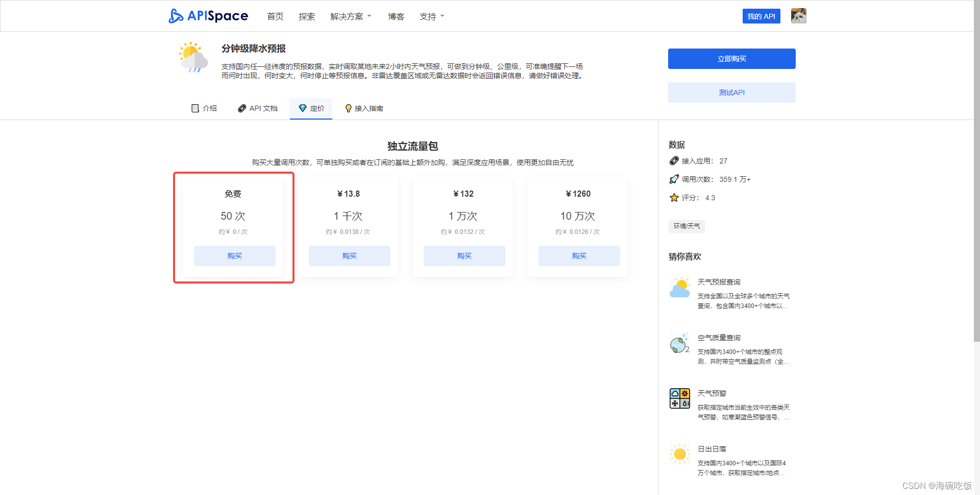Click the sun icon for 日出日落
This screenshot has width=980, height=495.
679,454
